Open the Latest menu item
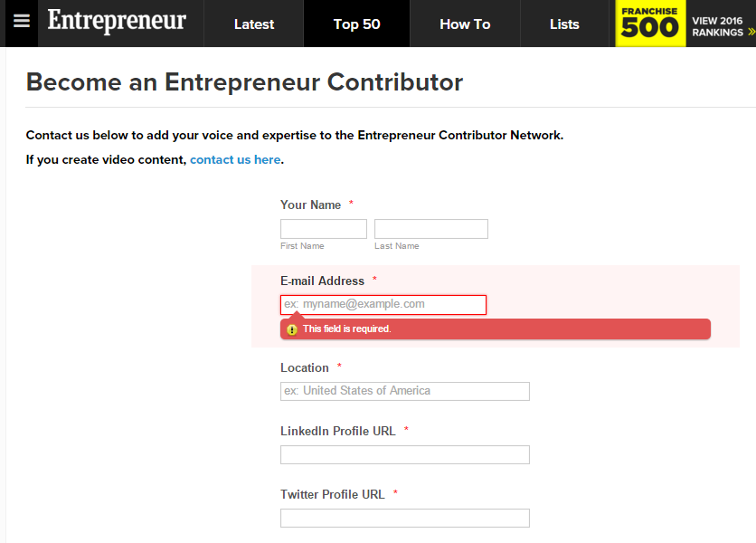756x543 pixels. tap(254, 24)
